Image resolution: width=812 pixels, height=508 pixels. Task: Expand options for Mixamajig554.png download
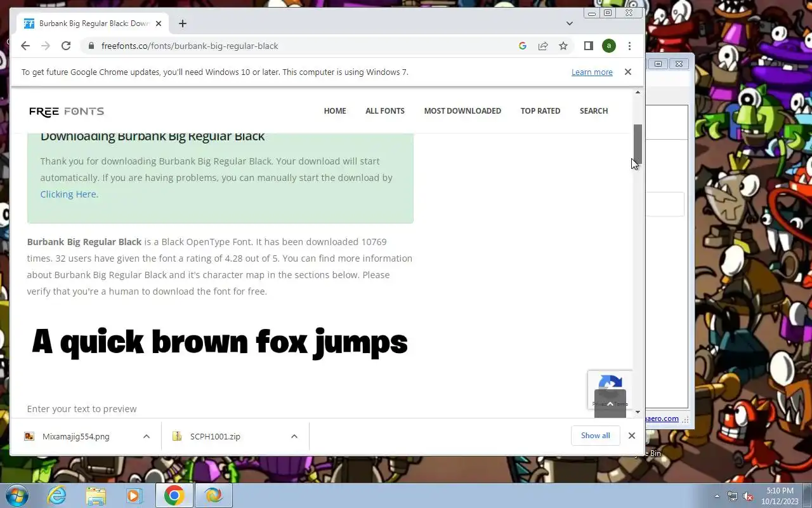tap(147, 436)
